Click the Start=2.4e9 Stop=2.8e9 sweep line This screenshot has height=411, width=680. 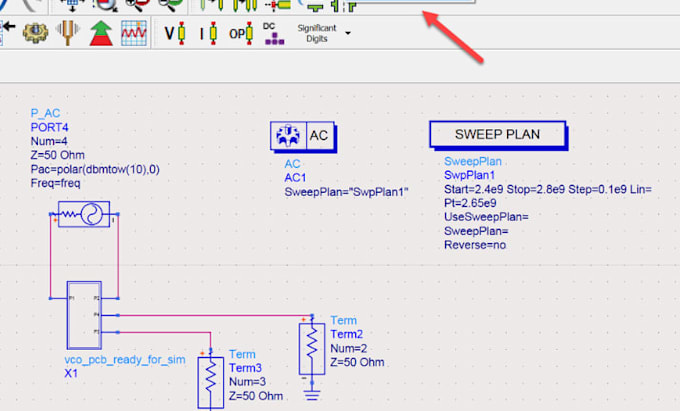548,189
